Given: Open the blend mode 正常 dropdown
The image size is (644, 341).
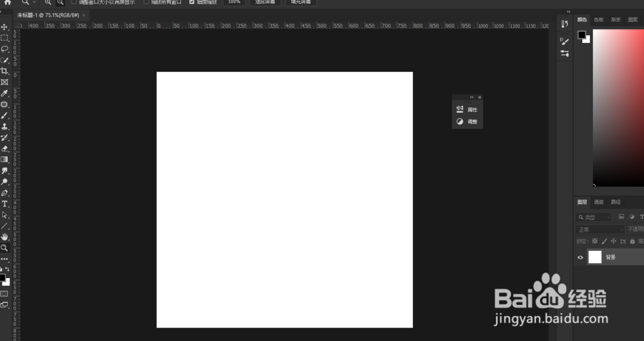Looking at the screenshot, I should pyautogui.click(x=600, y=230).
